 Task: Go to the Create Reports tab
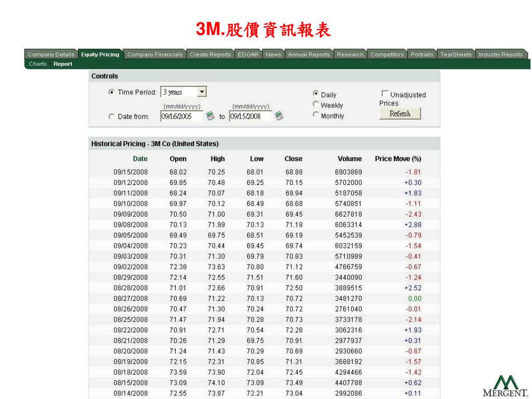pyautogui.click(x=210, y=54)
